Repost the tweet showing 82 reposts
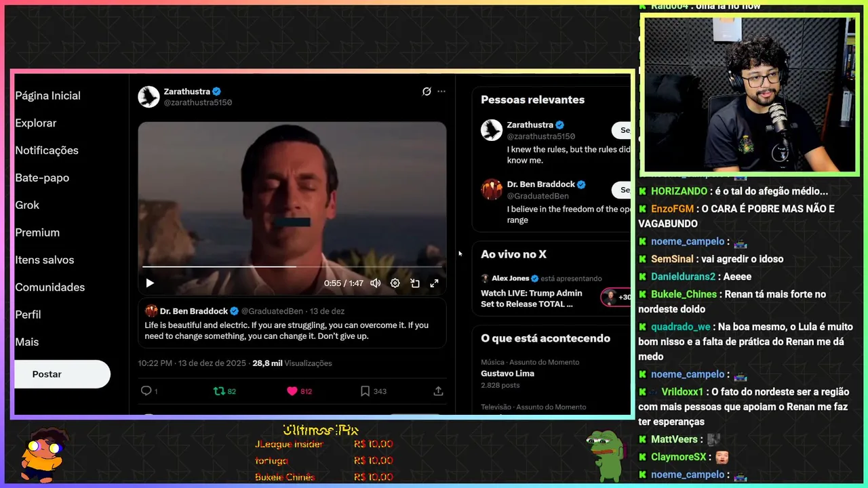 pyautogui.click(x=224, y=391)
